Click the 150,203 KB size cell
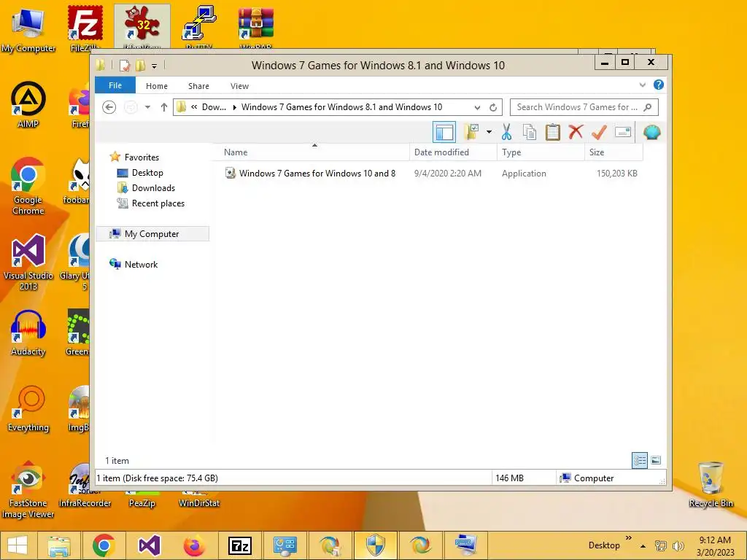Screen dimensions: 747x560 coord(617,174)
